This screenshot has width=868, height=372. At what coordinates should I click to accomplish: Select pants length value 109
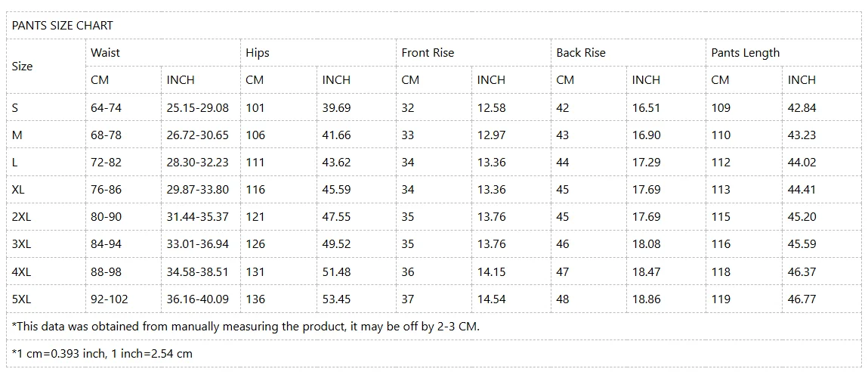click(x=721, y=107)
